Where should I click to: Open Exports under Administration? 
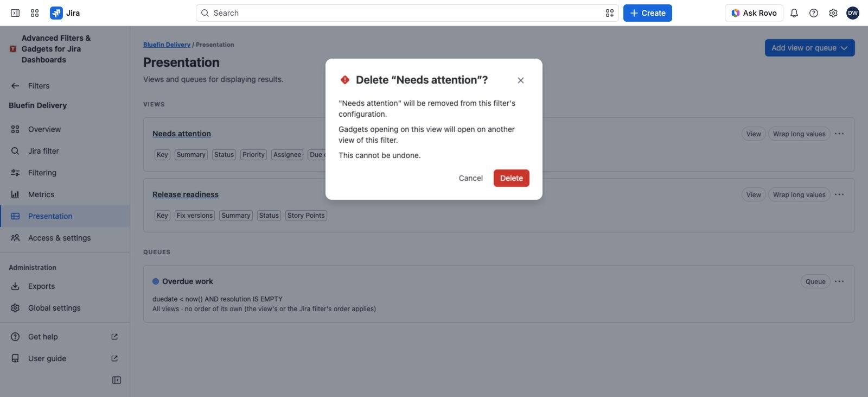65,286
